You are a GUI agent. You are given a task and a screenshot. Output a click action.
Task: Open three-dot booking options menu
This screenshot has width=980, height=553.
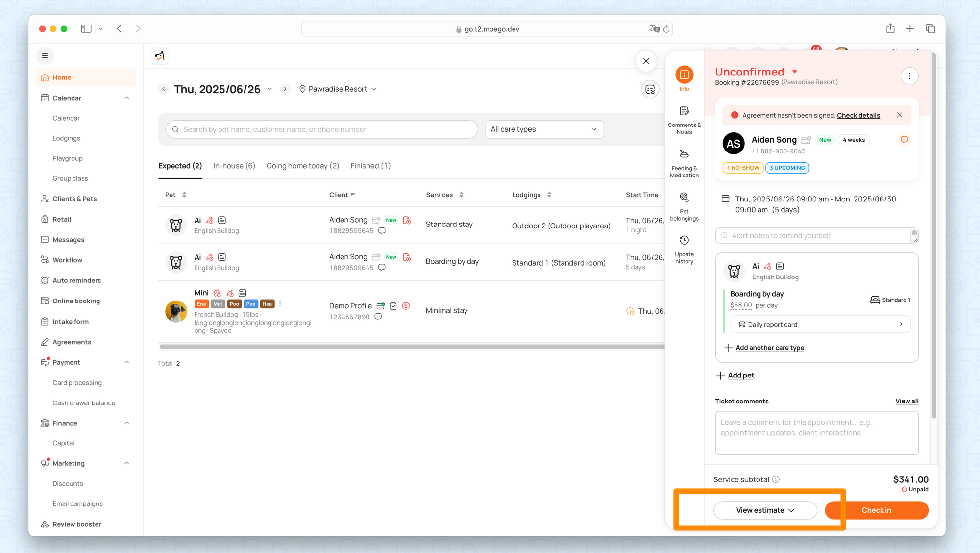coord(909,76)
